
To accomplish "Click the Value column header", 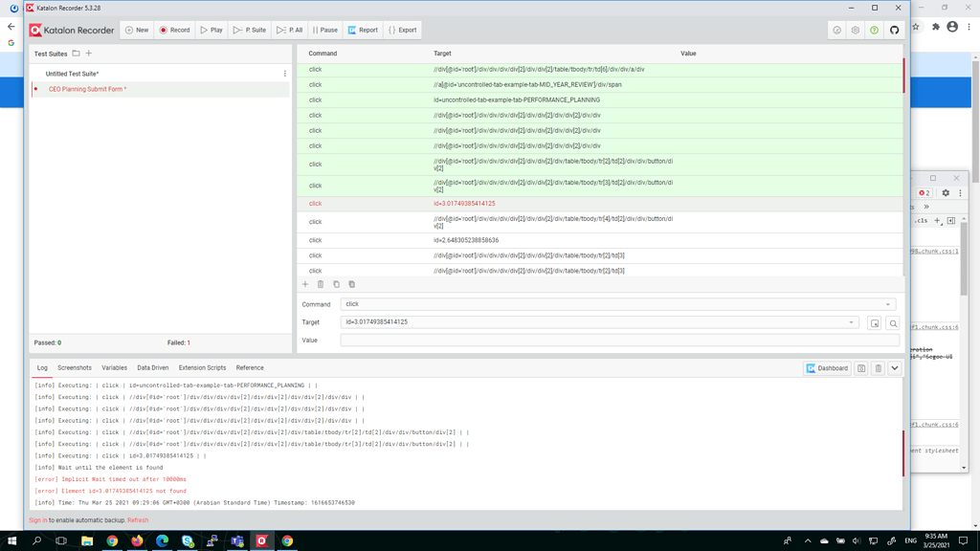I will click(688, 54).
